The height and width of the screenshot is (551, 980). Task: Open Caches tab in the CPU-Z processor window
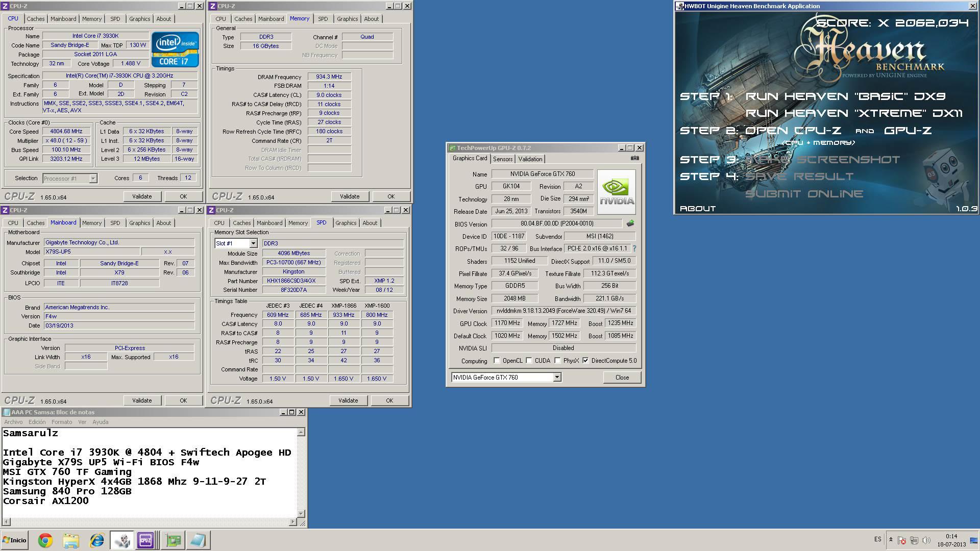[36, 19]
